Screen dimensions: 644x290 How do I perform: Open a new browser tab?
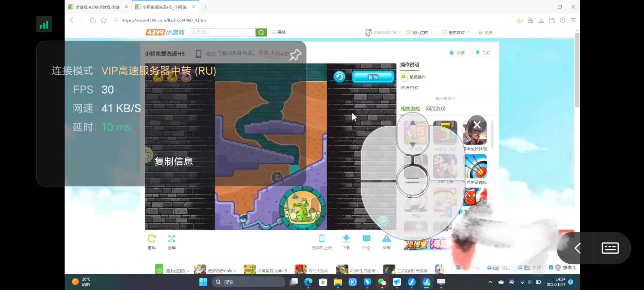[206, 7]
